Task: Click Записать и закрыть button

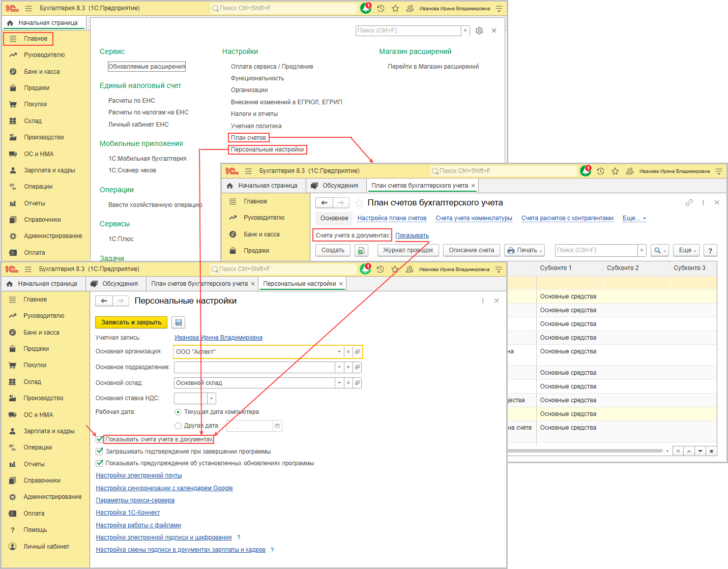Action: (x=131, y=322)
